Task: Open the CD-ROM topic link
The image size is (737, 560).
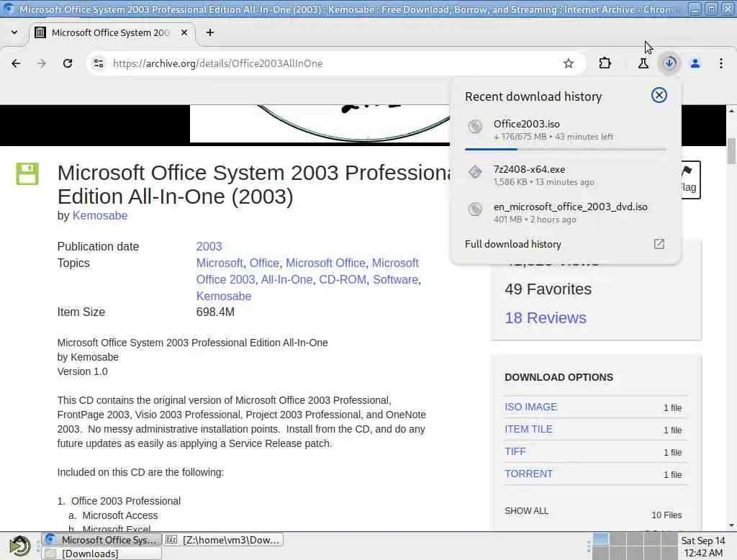Action: pyautogui.click(x=343, y=279)
